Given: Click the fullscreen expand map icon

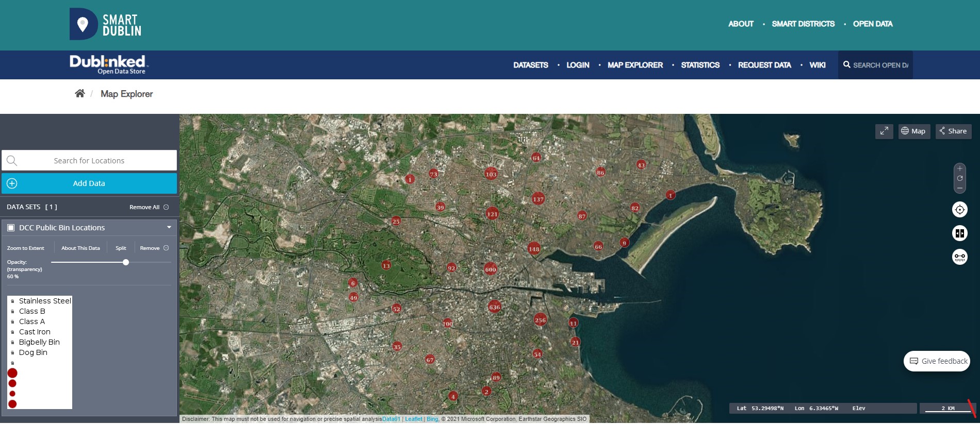Looking at the screenshot, I should [884, 131].
